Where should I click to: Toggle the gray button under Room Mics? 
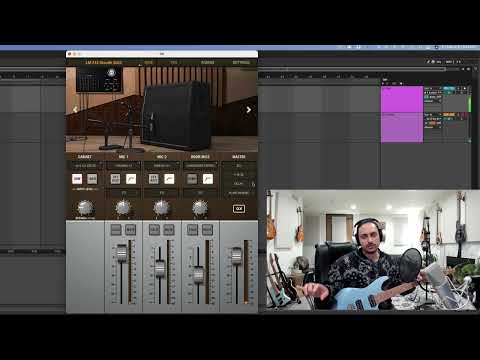click(192, 179)
